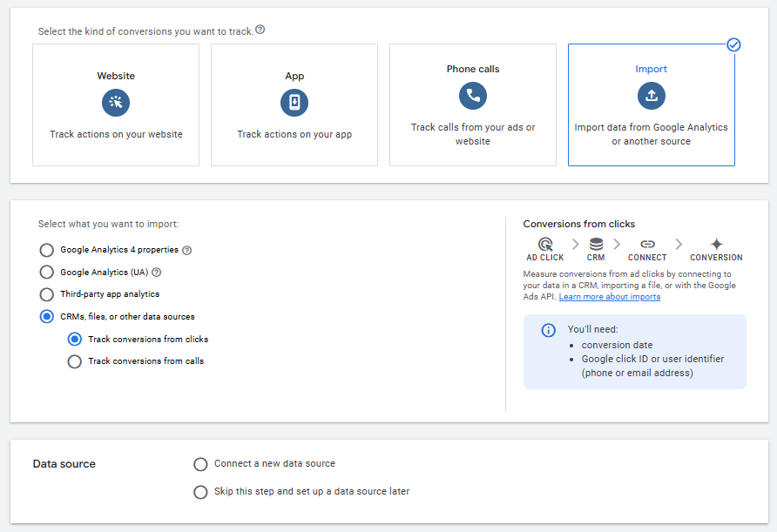Select the App tracking phone icon
Image resolution: width=777 pixels, height=532 pixels.
click(x=294, y=102)
